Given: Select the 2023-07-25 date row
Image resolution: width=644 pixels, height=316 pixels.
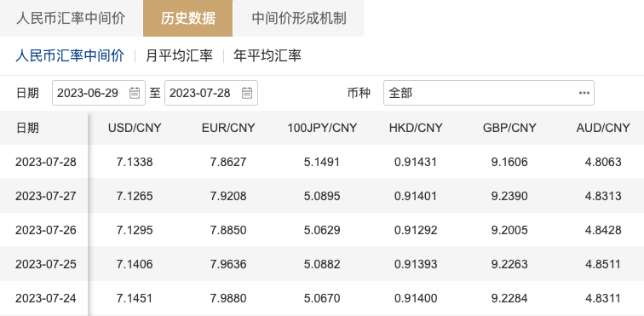Looking at the screenshot, I should click(x=322, y=264).
